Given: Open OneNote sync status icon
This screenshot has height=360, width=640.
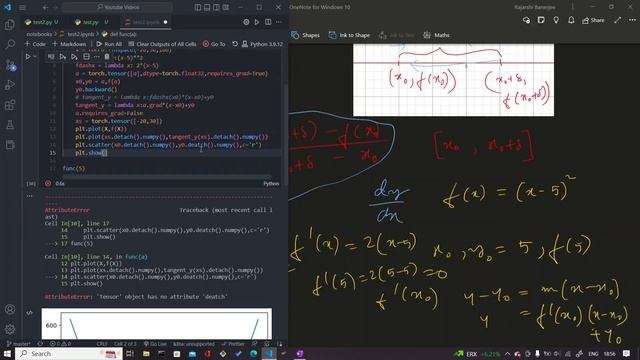Looking at the screenshot, I should click(527, 20).
